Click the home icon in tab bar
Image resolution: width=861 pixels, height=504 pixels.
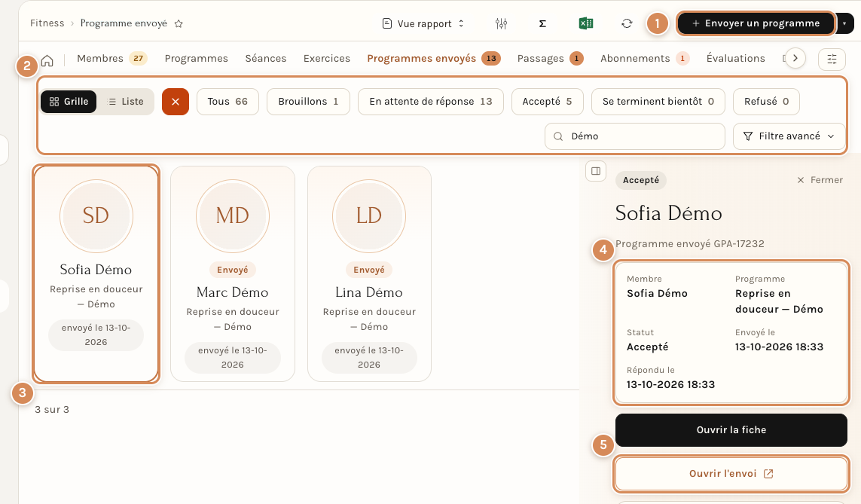tap(47, 60)
